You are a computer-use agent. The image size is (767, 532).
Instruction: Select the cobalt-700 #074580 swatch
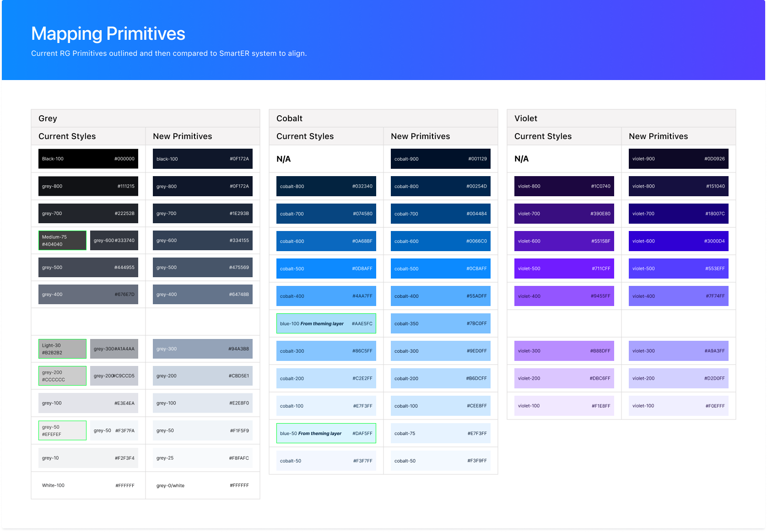click(x=326, y=214)
